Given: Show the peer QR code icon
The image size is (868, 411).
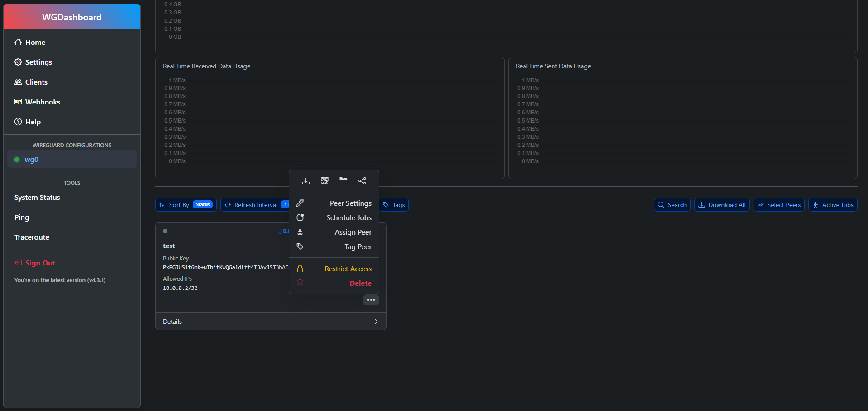Looking at the screenshot, I should [x=324, y=181].
